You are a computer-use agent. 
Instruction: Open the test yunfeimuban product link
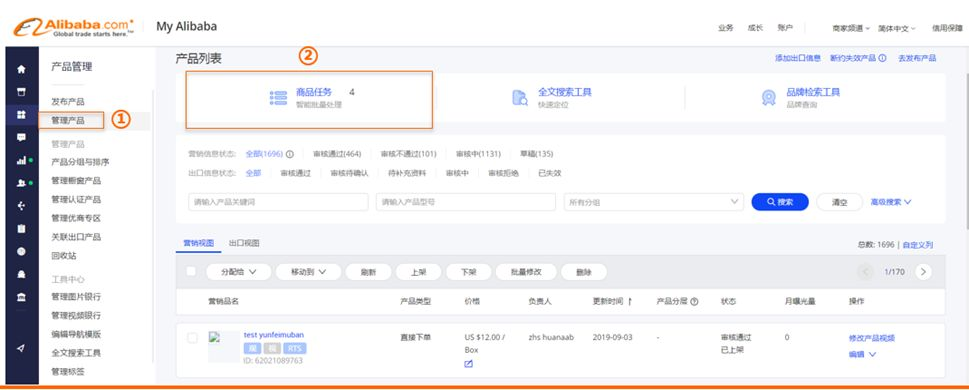point(274,335)
